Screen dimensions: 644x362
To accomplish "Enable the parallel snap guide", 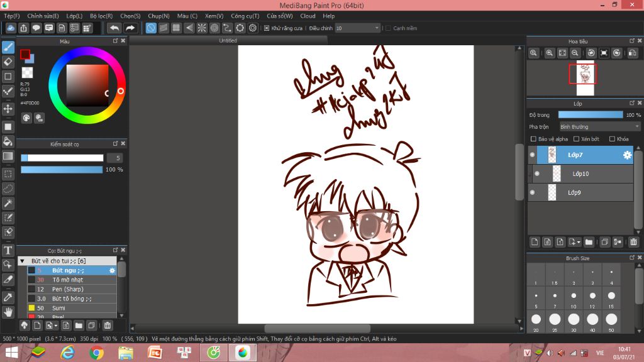I will [164, 28].
